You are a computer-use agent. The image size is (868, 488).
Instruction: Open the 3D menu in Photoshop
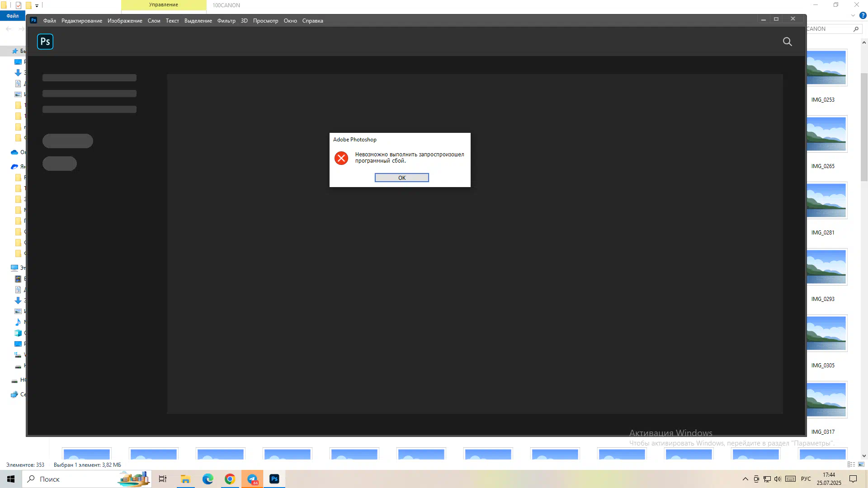244,21
